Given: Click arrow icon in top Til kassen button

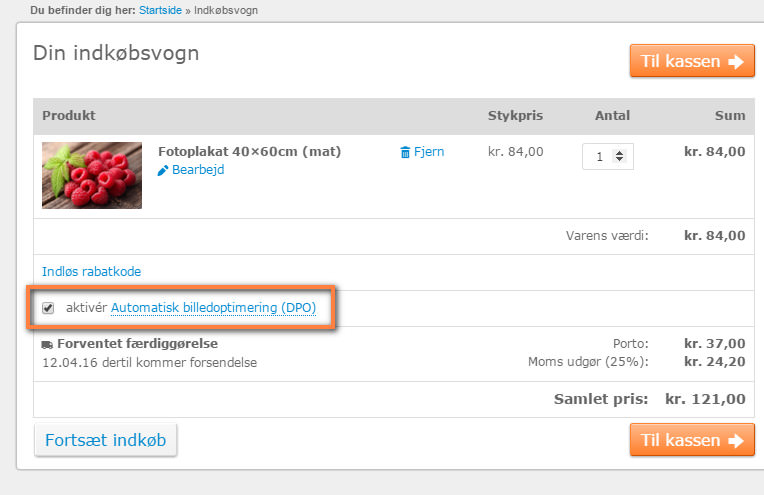Looking at the screenshot, I should coord(735,62).
